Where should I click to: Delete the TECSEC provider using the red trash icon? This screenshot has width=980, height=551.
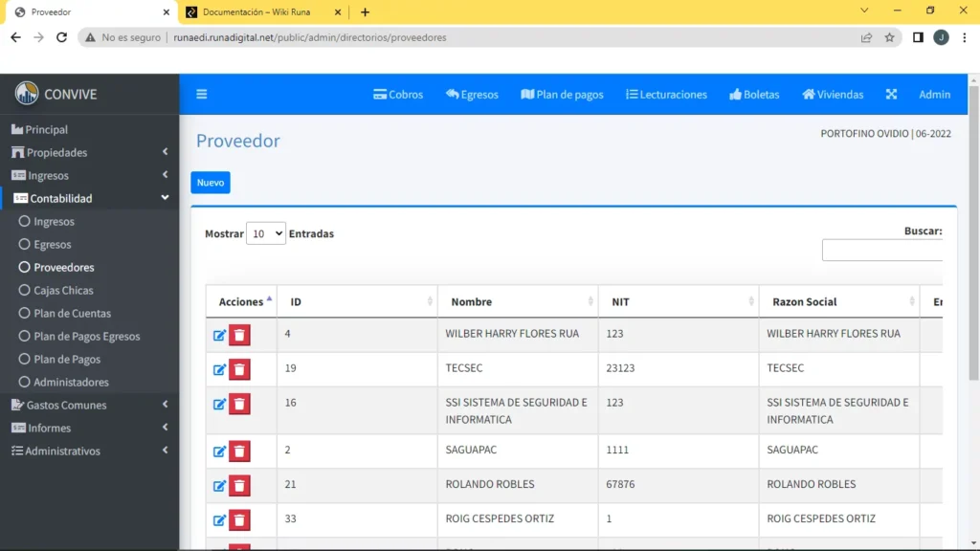(240, 369)
